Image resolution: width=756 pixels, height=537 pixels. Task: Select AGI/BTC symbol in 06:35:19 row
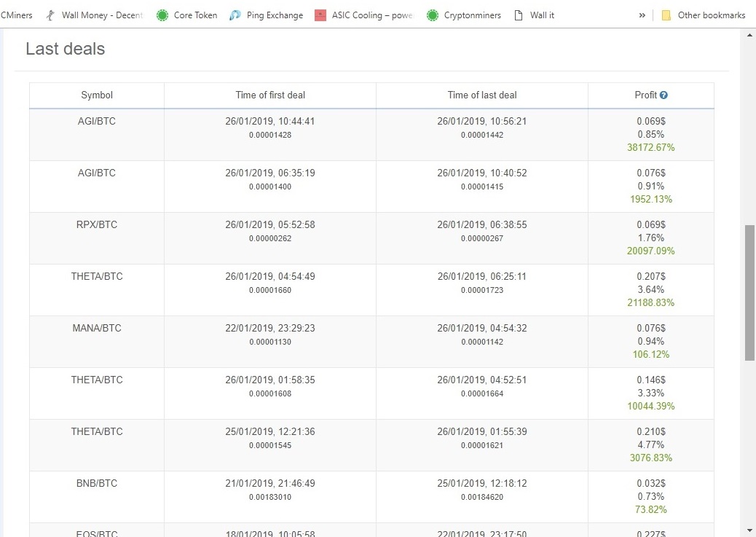point(97,173)
